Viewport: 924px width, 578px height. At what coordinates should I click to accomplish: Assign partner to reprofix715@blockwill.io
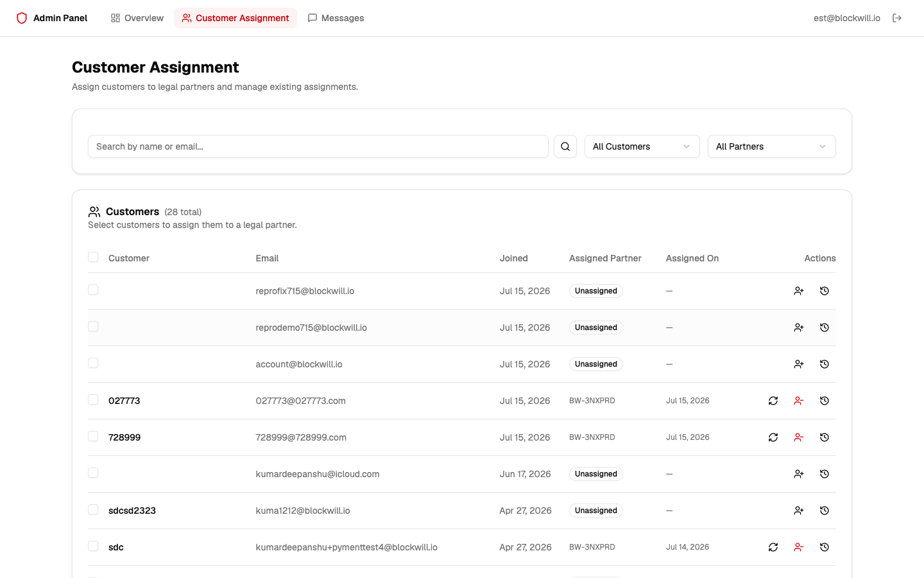point(799,291)
